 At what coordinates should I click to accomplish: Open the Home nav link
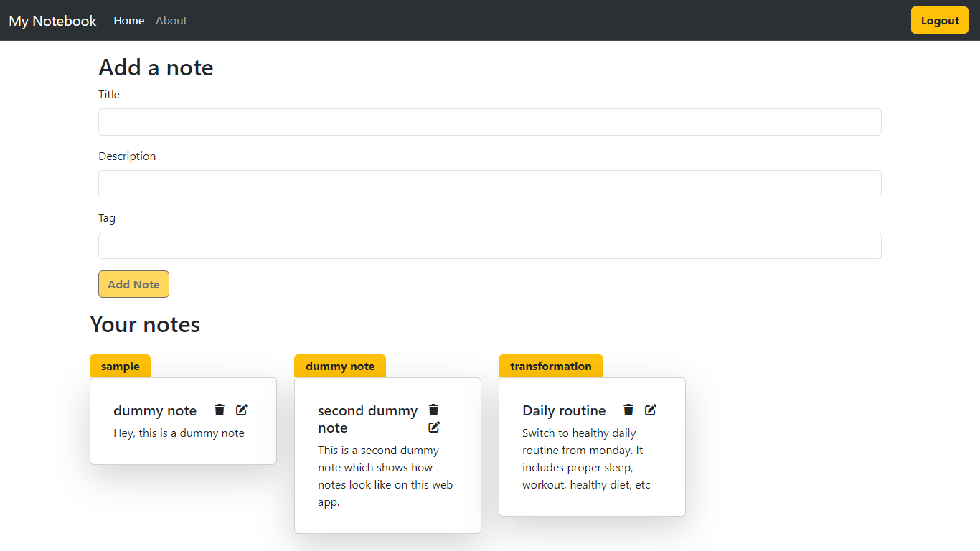[x=129, y=21]
